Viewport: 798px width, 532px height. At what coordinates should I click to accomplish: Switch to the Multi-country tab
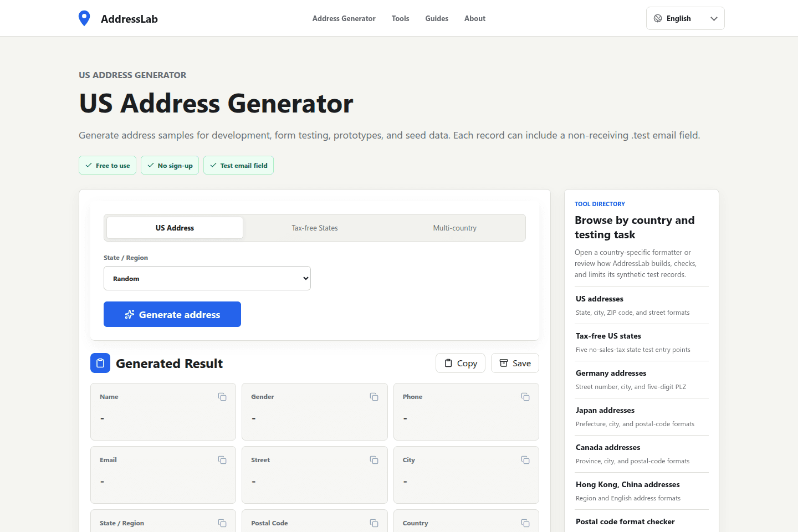pos(455,228)
